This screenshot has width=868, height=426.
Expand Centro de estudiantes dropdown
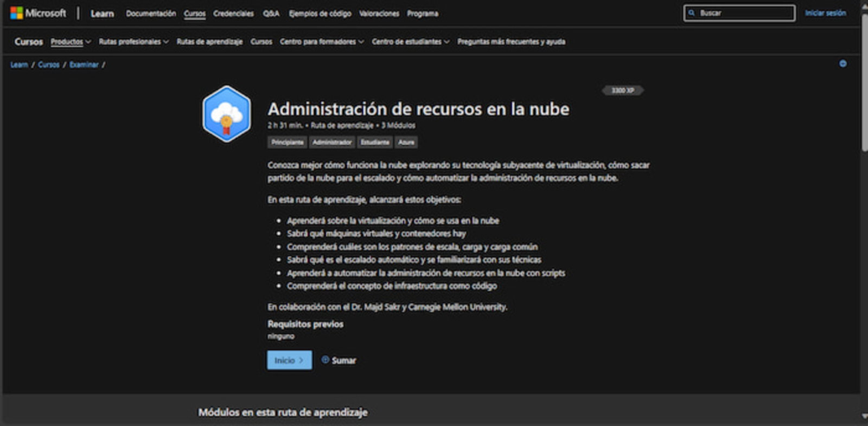tap(411, 42)
